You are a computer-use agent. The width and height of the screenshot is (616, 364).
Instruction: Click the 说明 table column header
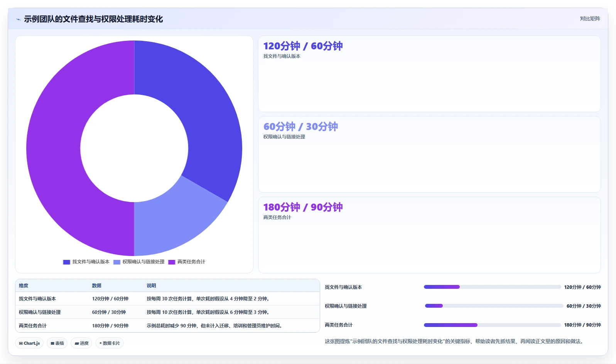coord(151,286)
